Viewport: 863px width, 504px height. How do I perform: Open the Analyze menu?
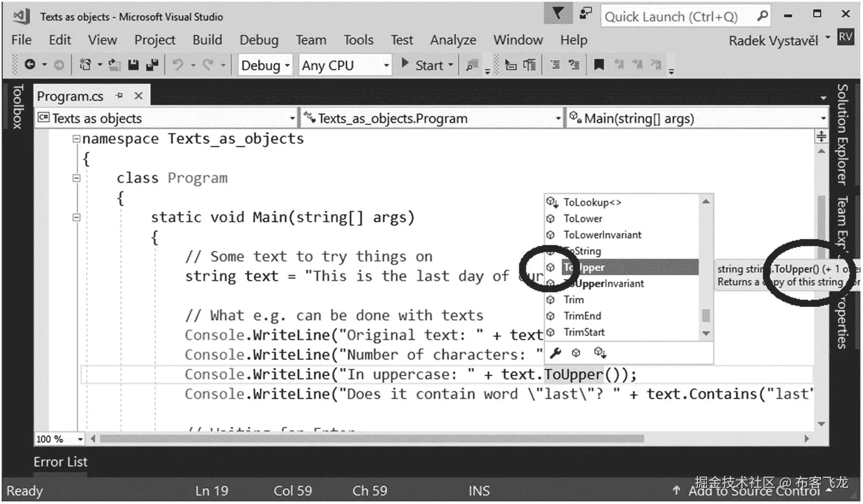point(453,40)
